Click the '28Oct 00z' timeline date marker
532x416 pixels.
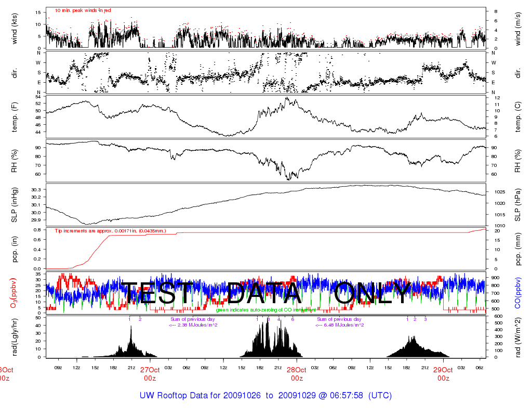pos(297,374)
